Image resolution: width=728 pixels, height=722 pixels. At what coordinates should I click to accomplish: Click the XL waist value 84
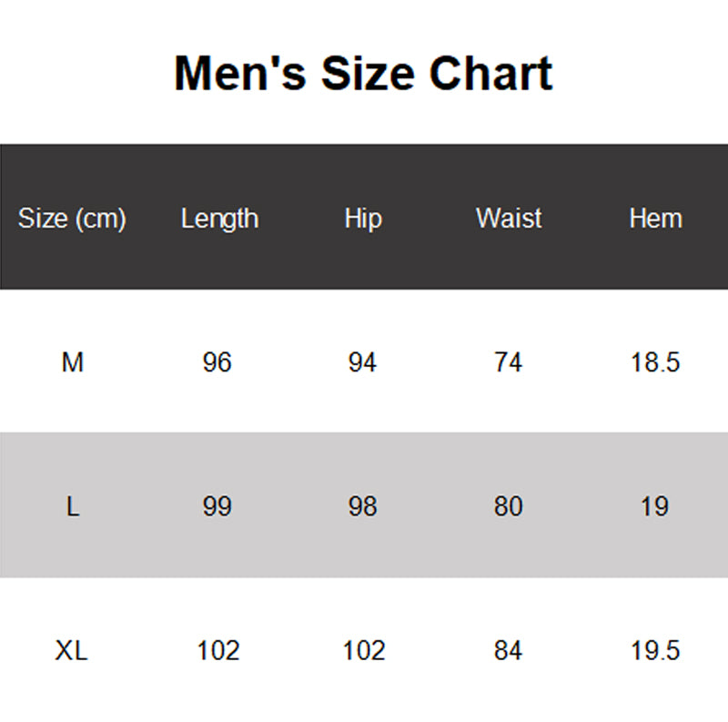[x=508, y=651]
